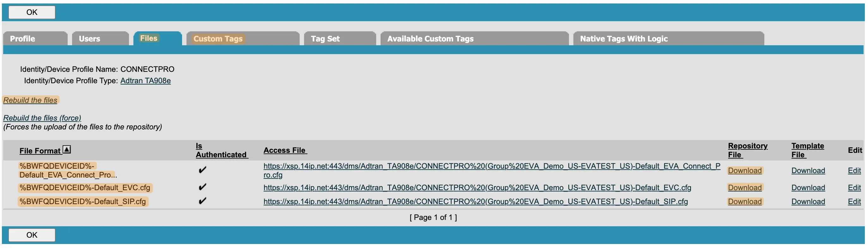Select %BWFQDEVICEID%-Default_EVA_Connect_Pro file format text
Viewport: 868px width, 250px height.
68,170
